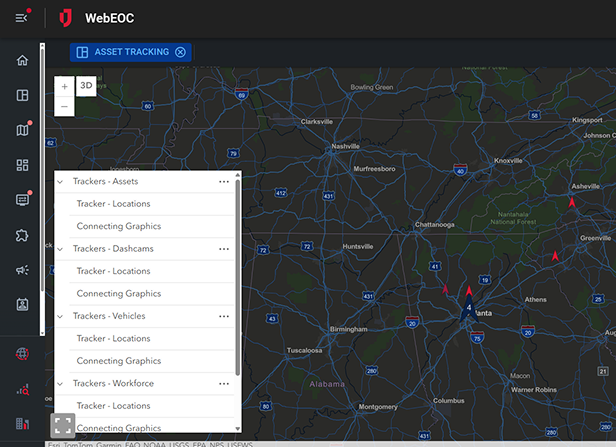Click the fullscreen map icon
The width and height of the screenshot is (616, 447).
62,425
